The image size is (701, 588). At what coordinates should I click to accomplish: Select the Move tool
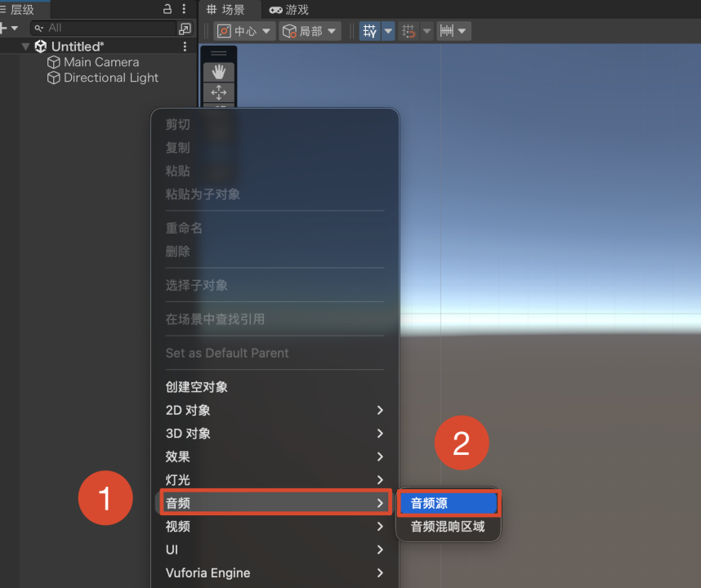coord(219,92)
